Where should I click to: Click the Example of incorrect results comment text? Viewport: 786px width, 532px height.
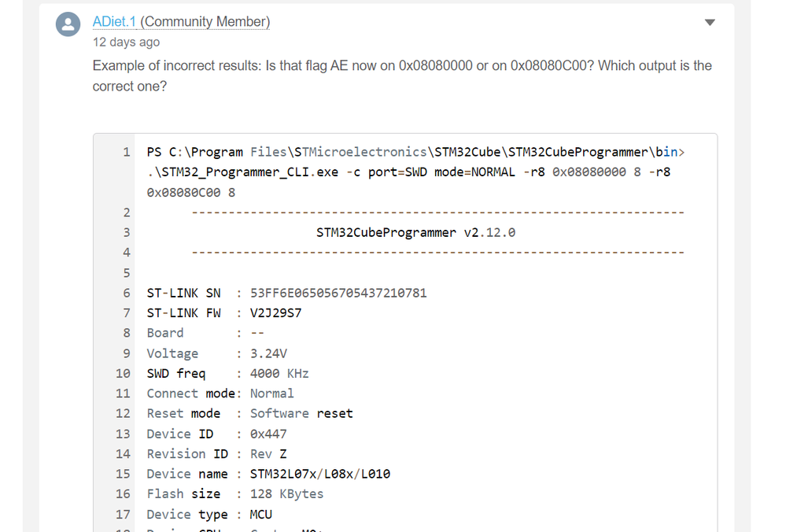click(402, 76)
